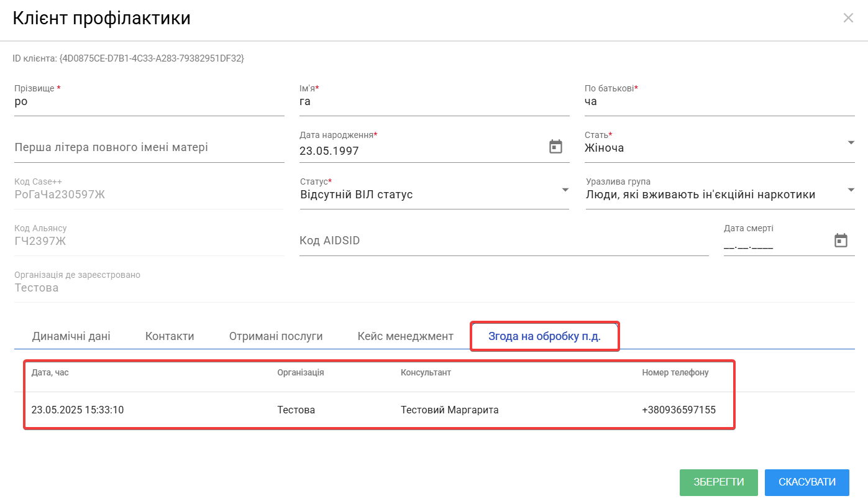Switch to Динамічні дані tab

71,336
